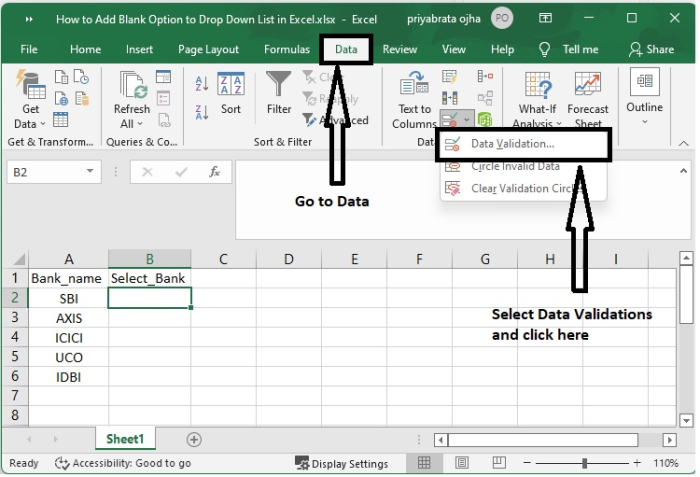The width and height of the screenshot is (700, 477).
Task: Open Manage Data Model green icon
Action: point(485,119)
